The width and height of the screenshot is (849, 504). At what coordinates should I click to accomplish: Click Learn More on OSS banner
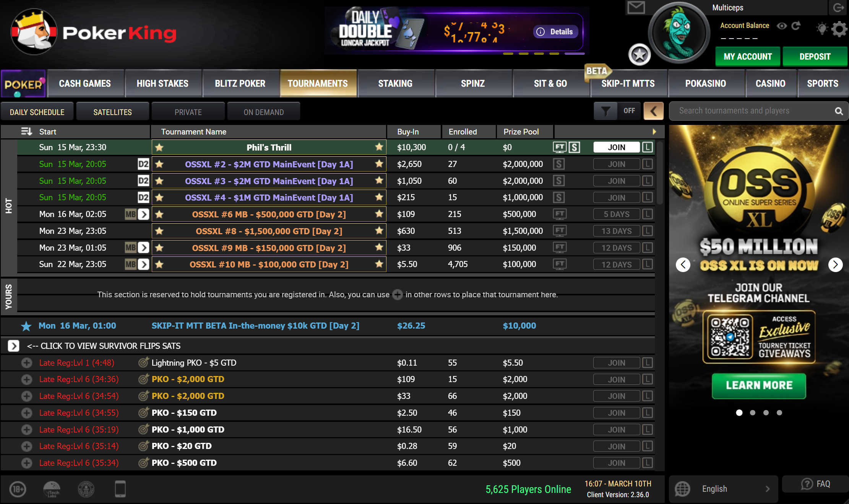[x=759, y=386]
